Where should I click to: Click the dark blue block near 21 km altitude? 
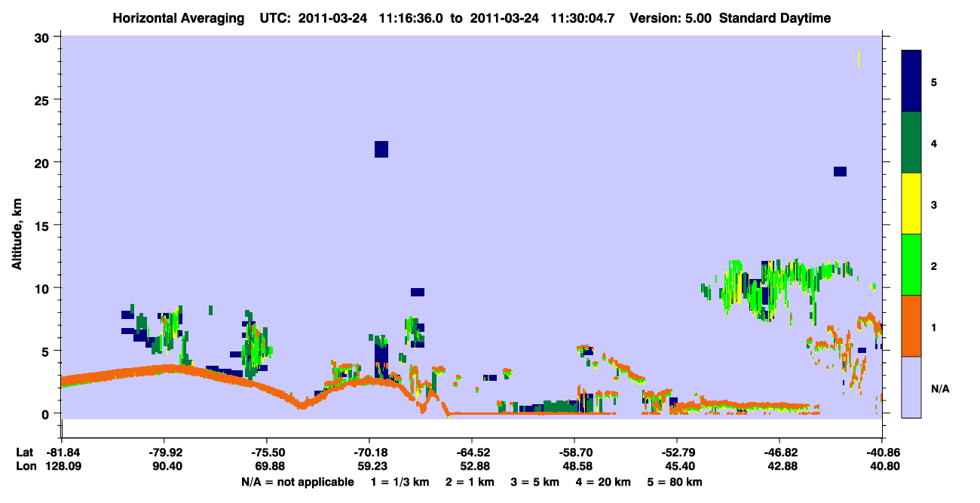381,149
